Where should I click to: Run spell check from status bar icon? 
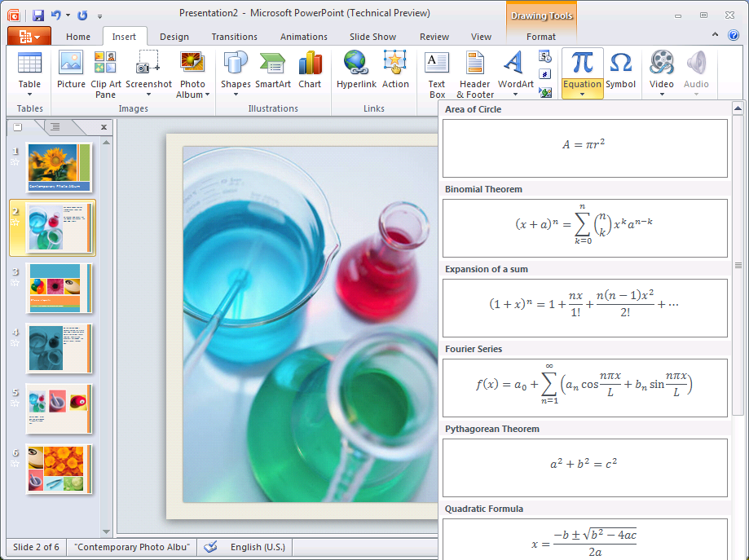(x=210, y=547)
